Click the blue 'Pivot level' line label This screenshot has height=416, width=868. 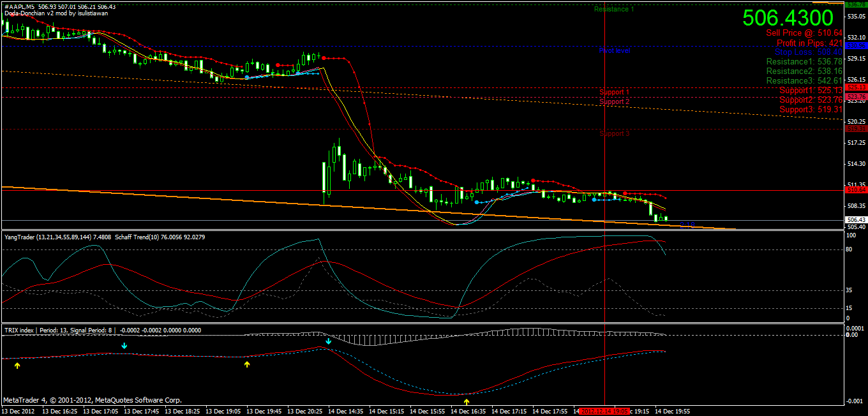point(615,50)
